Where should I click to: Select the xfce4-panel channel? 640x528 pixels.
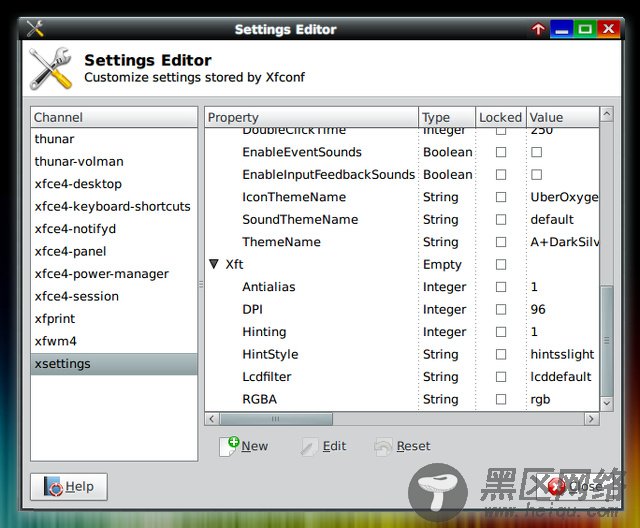click(x=114, y=251)
